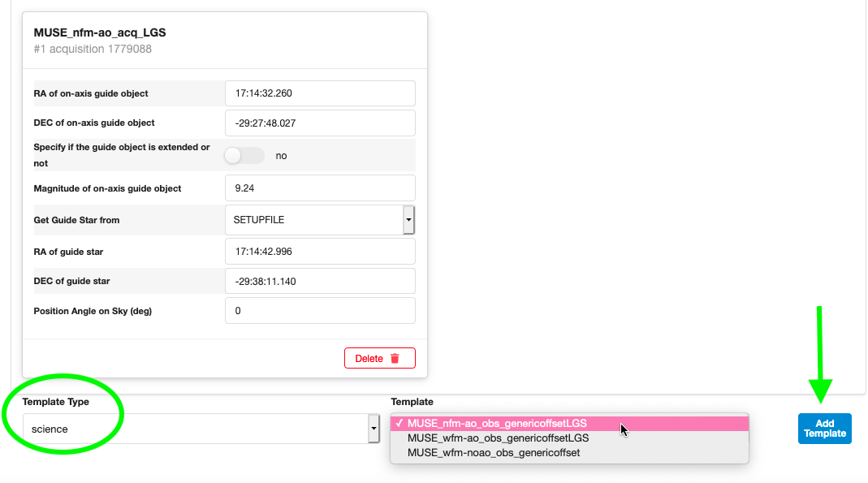
Task: Edit the Position Angle on Sky field
Action: coord(320,310)
